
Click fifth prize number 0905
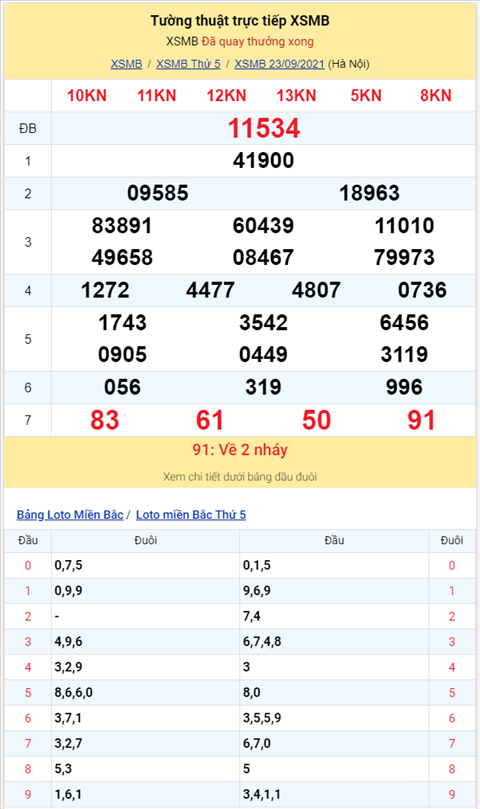pyautogui.click(x=122, y=354)
